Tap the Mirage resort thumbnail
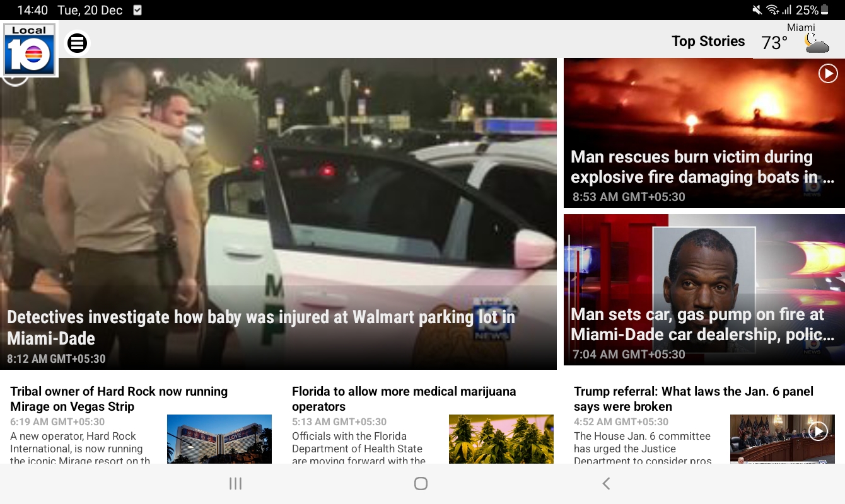The image size is (845, 504). coord(219,439)
